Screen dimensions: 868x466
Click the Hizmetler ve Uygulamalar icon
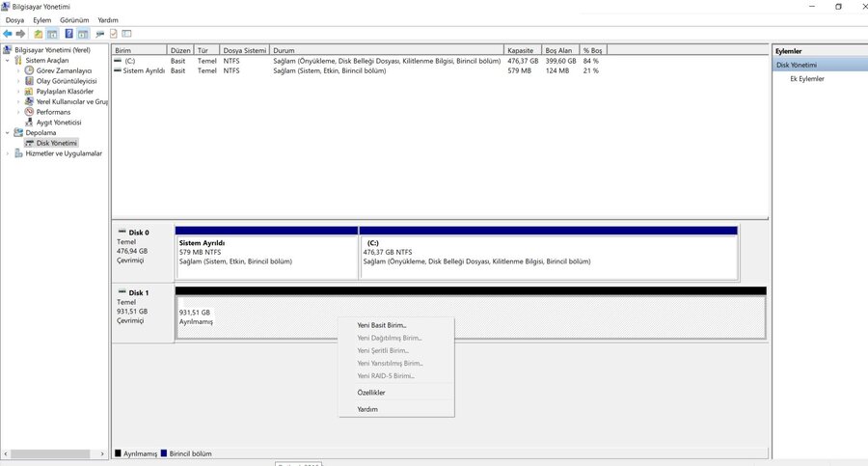click(18, 153)
